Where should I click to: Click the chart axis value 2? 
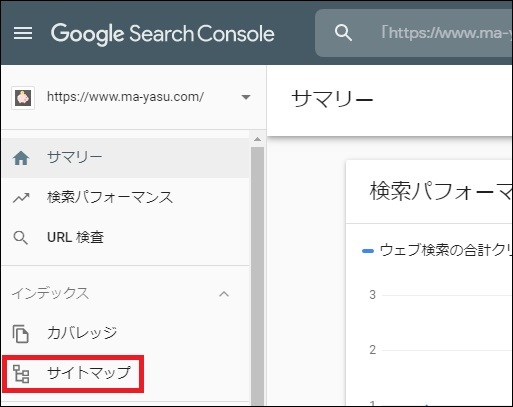[x=372, y=350]
